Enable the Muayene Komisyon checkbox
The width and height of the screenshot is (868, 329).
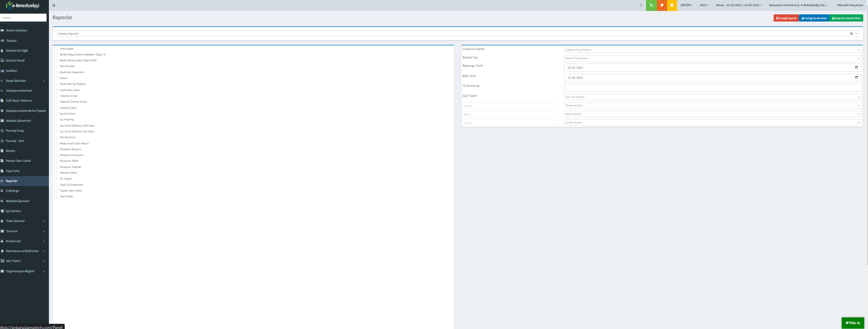(56, 155)
